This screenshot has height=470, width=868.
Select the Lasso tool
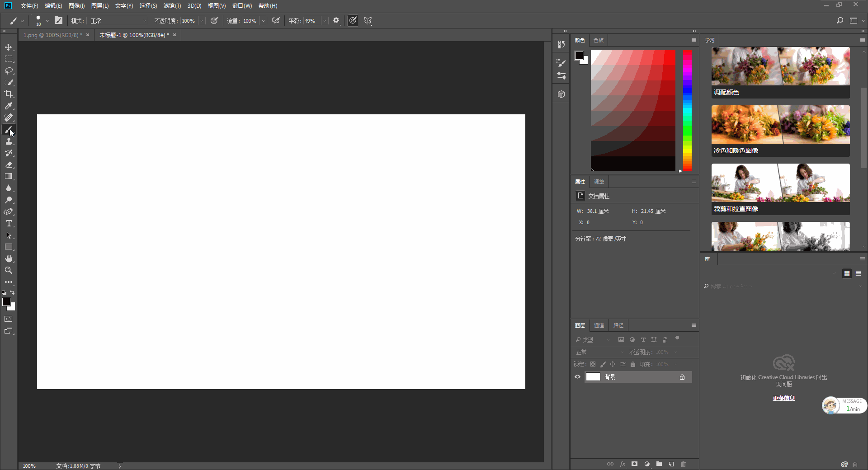pos(9,71)
